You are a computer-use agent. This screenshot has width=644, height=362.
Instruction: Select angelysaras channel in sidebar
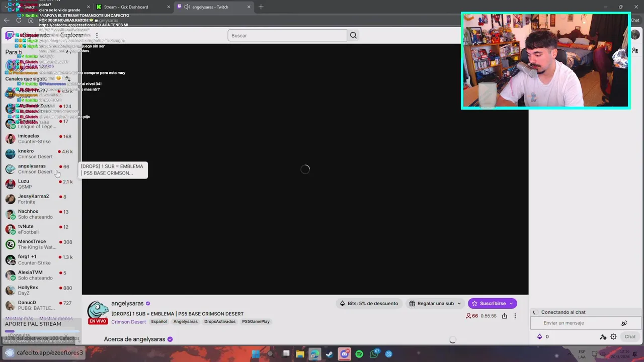[x=40, y=169]
